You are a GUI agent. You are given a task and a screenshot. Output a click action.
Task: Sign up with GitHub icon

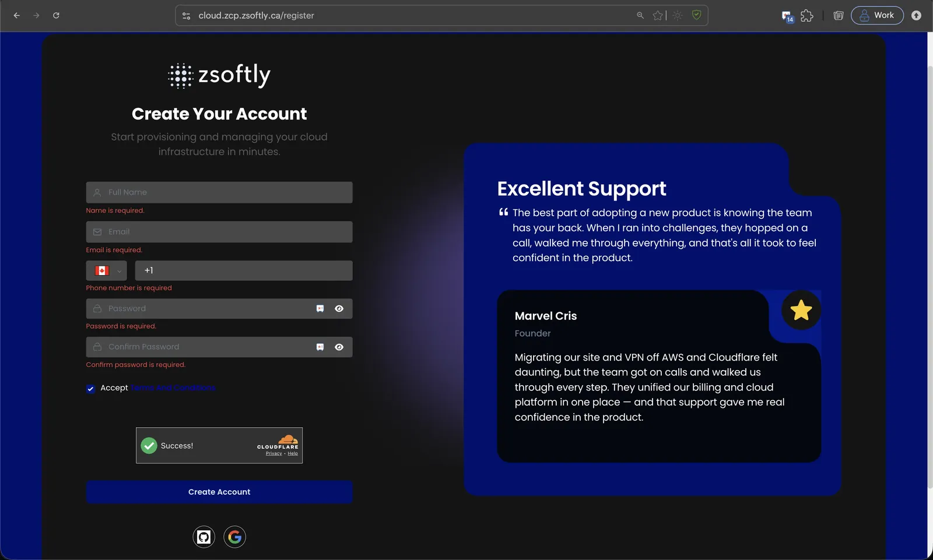click(204, 537)
